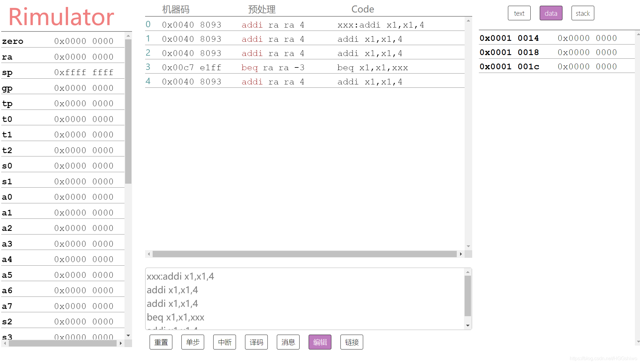Click the 译码 (decode) button
The image size is (640, 364).
coord(256,342)
